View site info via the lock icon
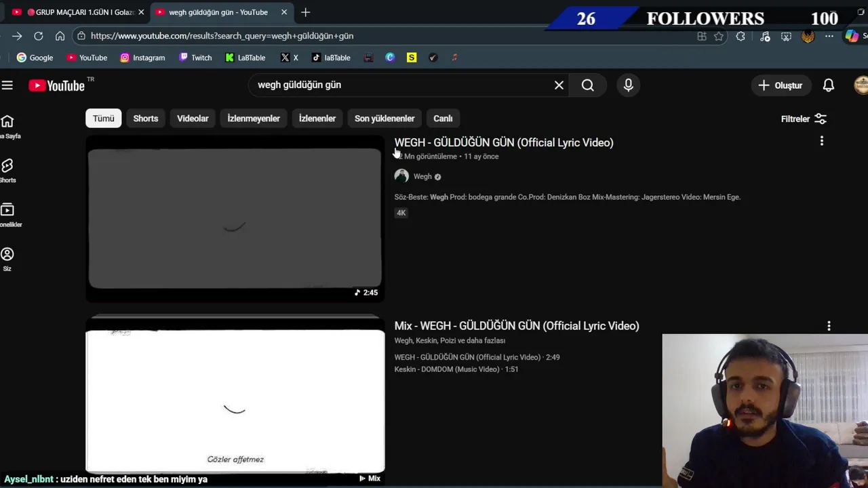 [81, 36]
